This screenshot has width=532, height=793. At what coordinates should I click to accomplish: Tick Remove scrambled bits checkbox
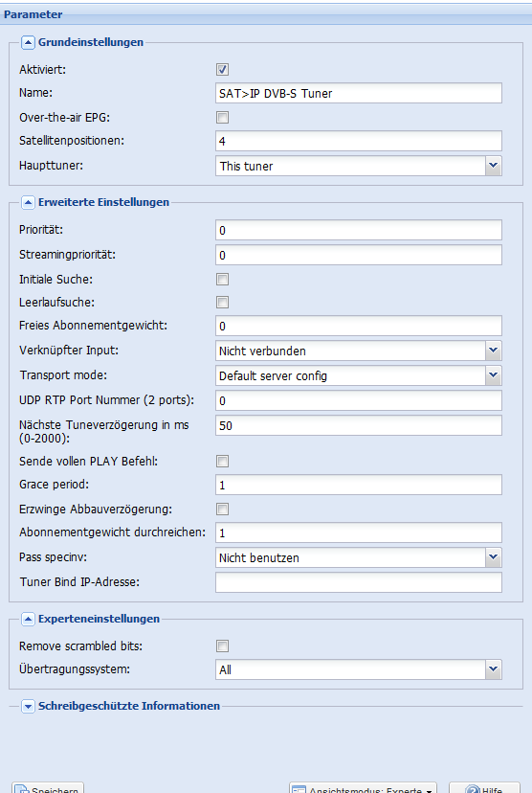(222, 646)
